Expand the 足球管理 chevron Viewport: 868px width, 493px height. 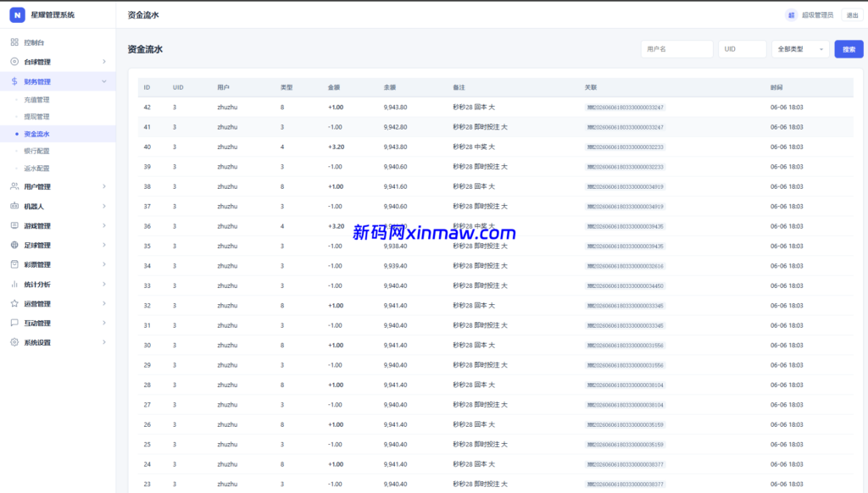(x=104, y=245)
